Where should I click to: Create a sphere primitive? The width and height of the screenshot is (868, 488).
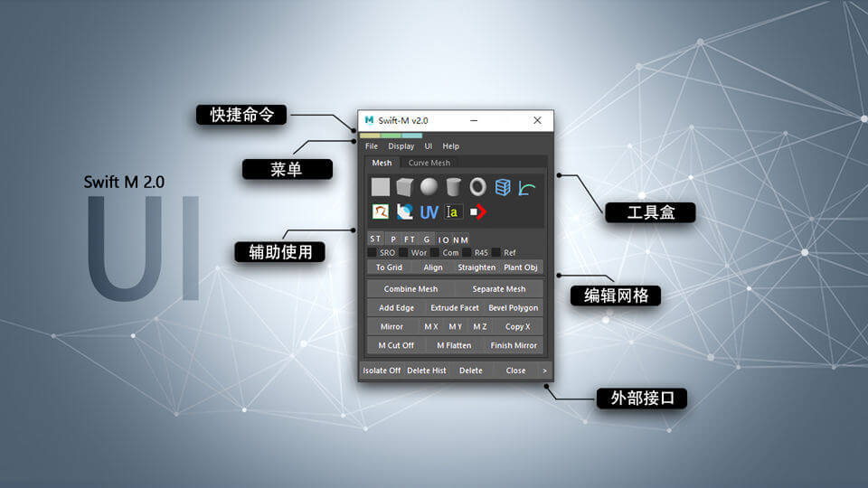[429, 187]
